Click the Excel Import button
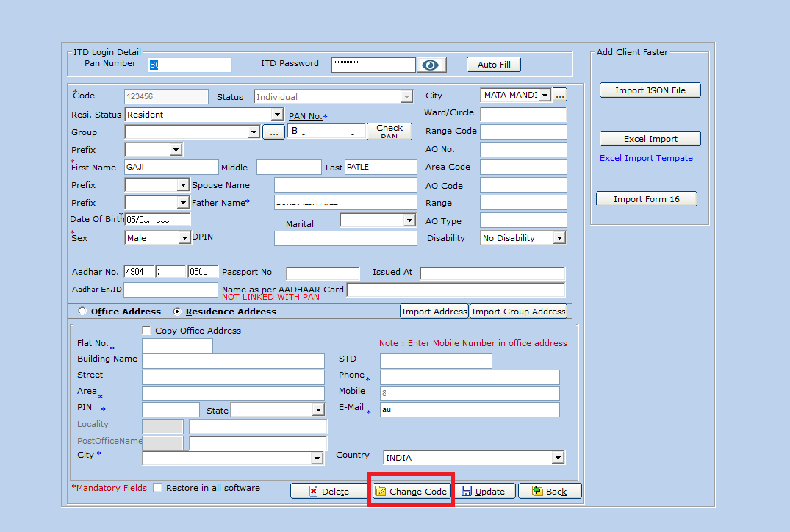The image size is (790, 532). tap(650, 139)
